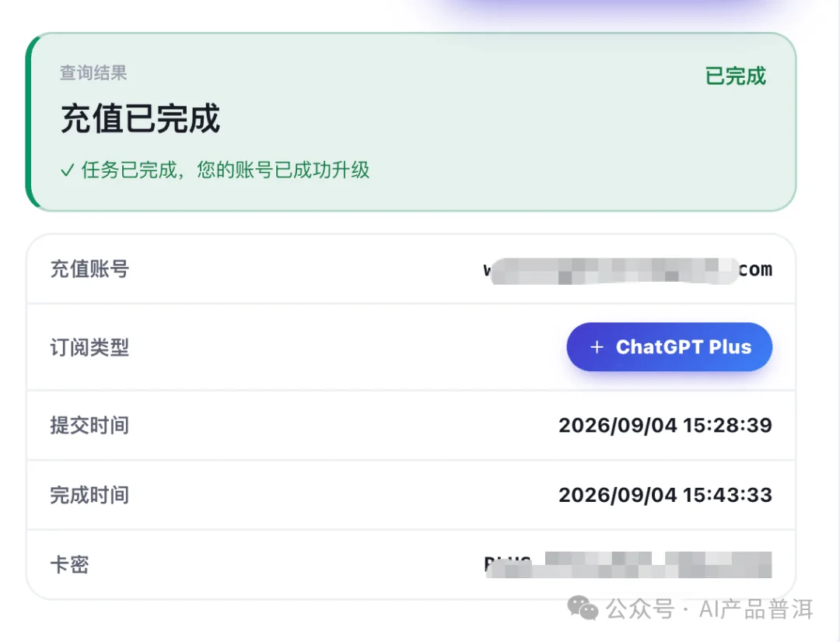Click the 已完成 status label
Screen dimensions: 840x642
coord(735,75)
